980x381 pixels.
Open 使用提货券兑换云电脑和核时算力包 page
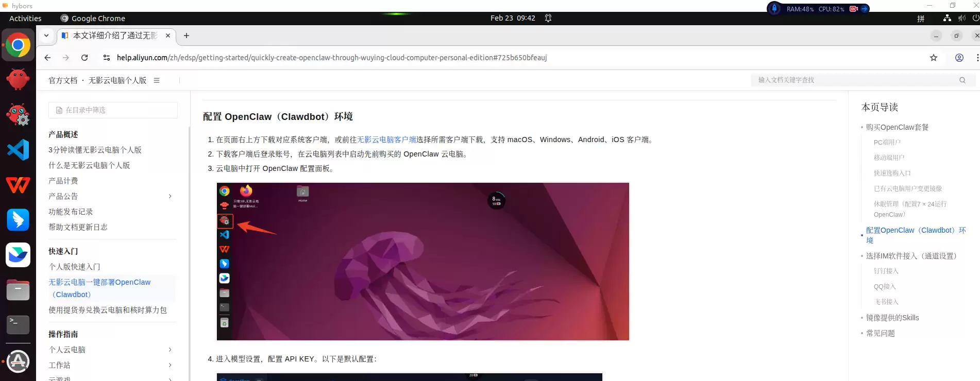pos(108,310)
